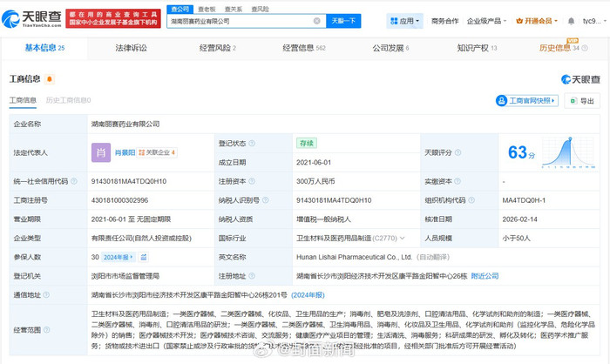This screenshot has height=364, width=610.
Task: Open the 关联企业 4 badge
Action: click(159, 152)
